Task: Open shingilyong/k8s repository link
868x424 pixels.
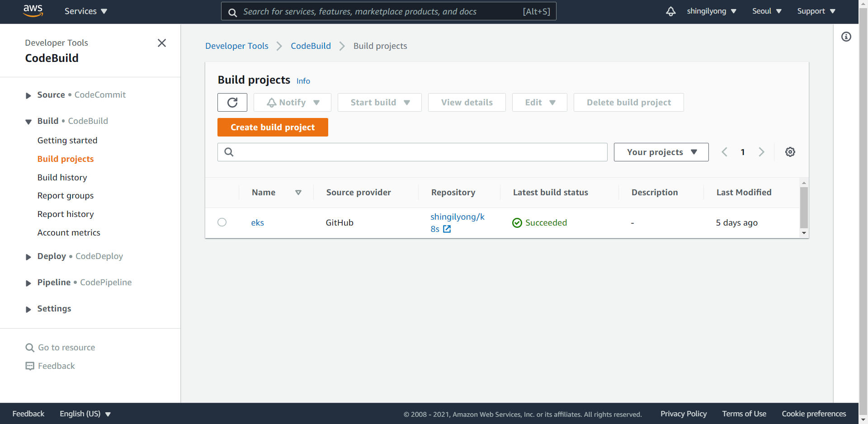Action: pos(457,223)
